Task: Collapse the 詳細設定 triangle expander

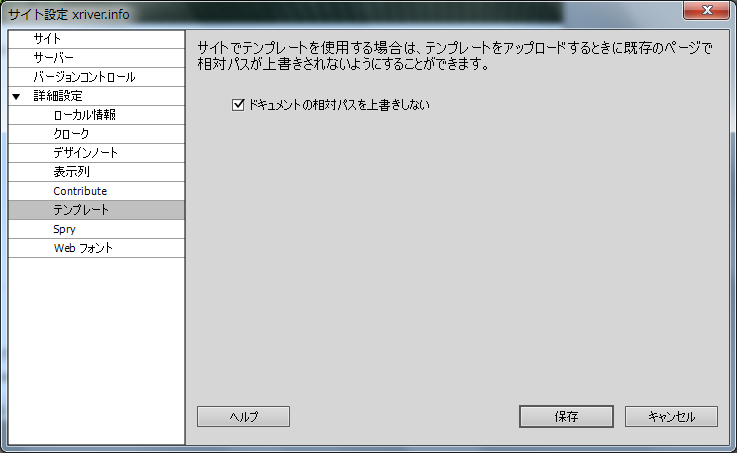Action: [16, 97]
